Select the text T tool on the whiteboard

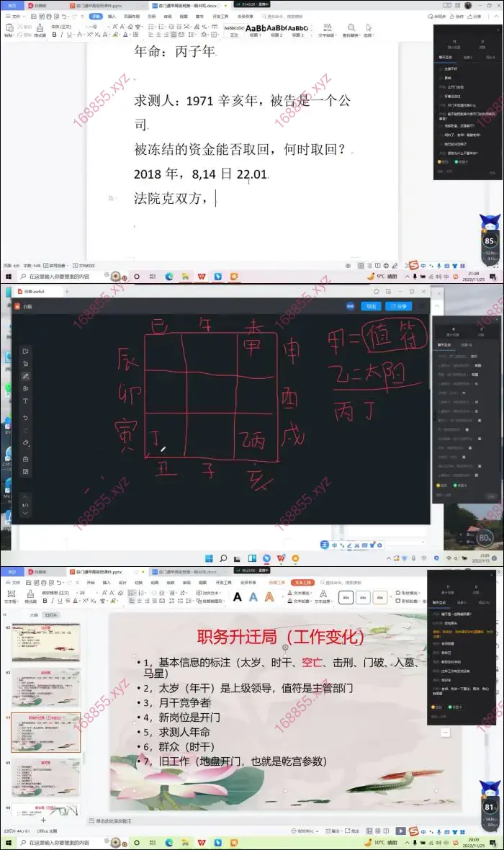click(25, 401)
